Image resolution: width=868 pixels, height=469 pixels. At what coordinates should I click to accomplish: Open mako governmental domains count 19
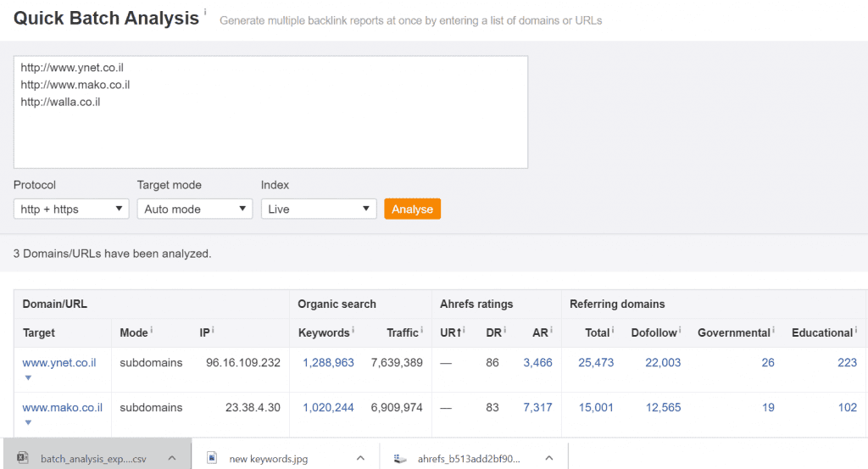click(768, 408)
